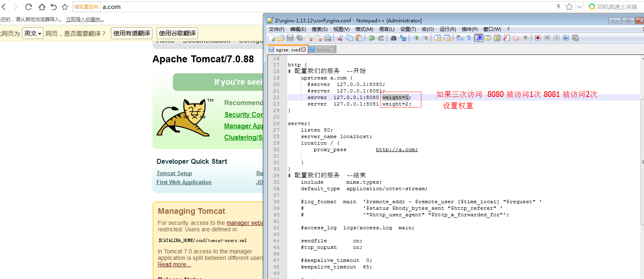Click the New file icon in Notepad++

point(272,38)
